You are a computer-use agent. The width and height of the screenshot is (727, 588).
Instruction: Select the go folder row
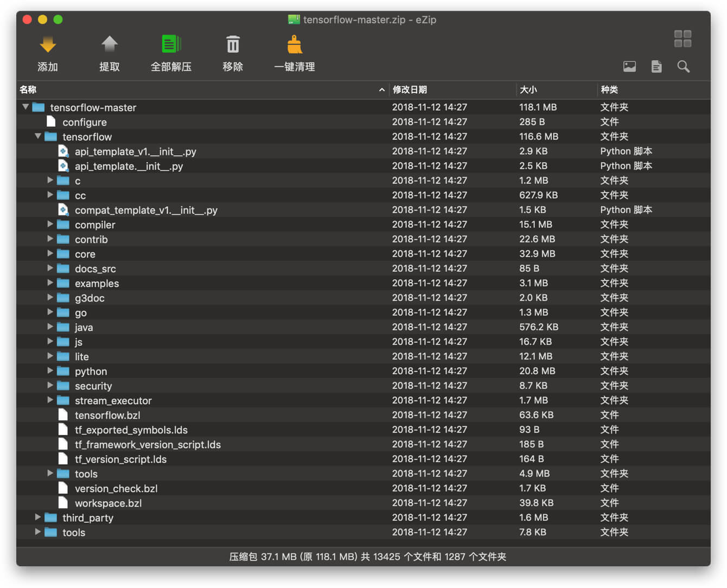point(363,312)
